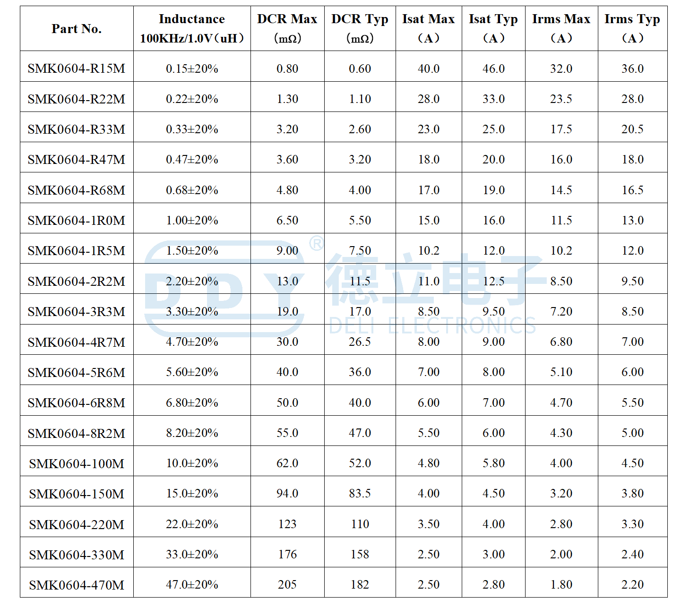The height and width of the screenshot is (616, 690).
Task: Click the SMK0604-1R0M part number
Action: [77, 221]
